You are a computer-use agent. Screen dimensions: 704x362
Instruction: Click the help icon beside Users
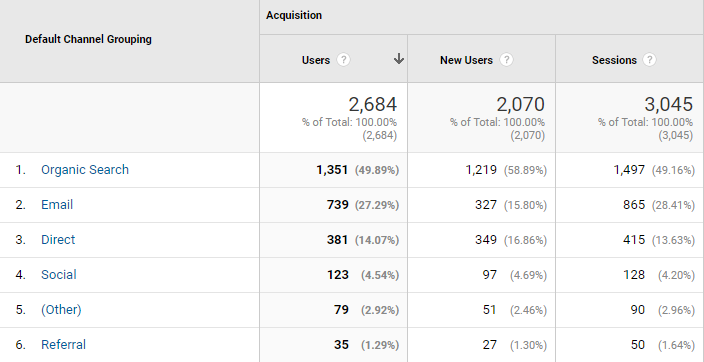(343, 60)
